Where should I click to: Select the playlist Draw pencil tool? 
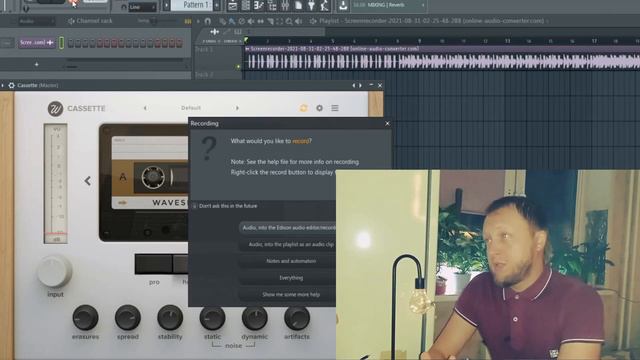(222, 21)
